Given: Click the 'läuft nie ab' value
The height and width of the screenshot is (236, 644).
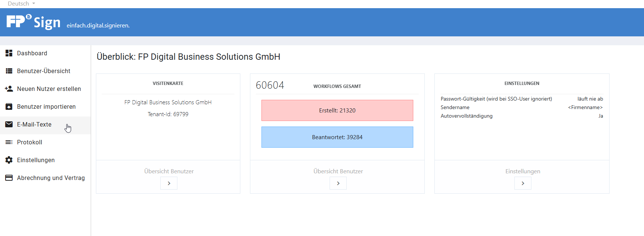Looking at the screenshot, I should [x=590, y=99].
